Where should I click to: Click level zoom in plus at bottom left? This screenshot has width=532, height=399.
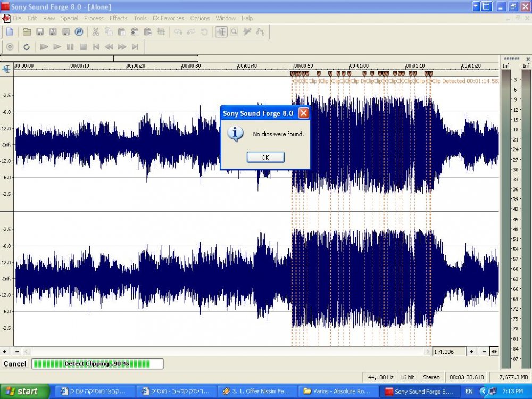[5, 352]
